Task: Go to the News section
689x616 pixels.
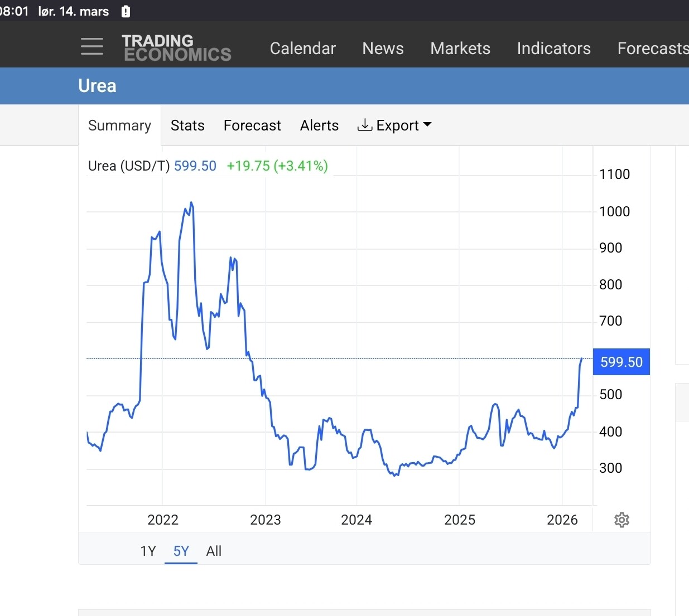Action: pyautogui.click(x=383, y=48)
